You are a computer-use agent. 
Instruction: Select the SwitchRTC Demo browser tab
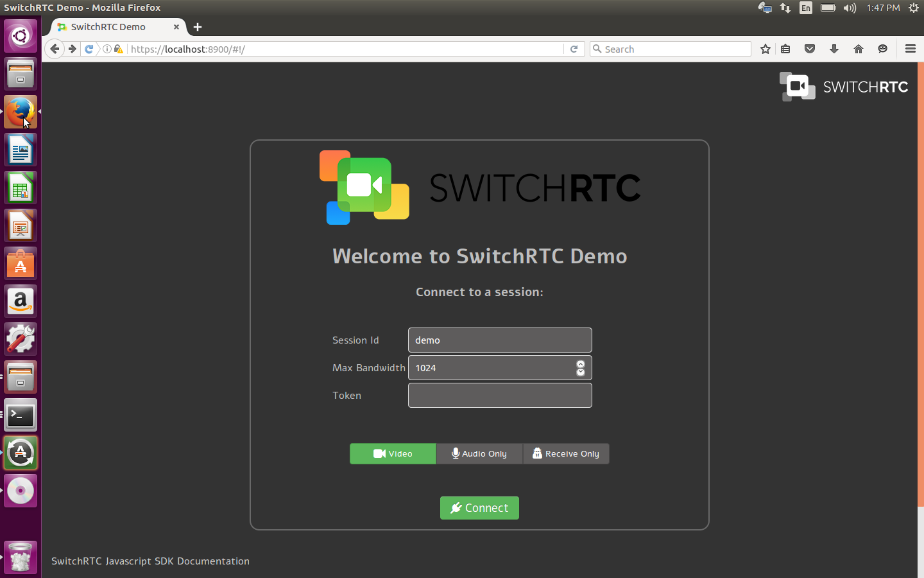tap(109, 27)
